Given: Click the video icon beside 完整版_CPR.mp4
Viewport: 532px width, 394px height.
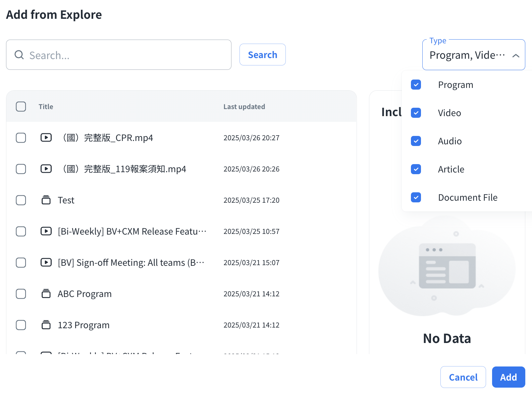Looking at the screenshot, I should 46,138.
